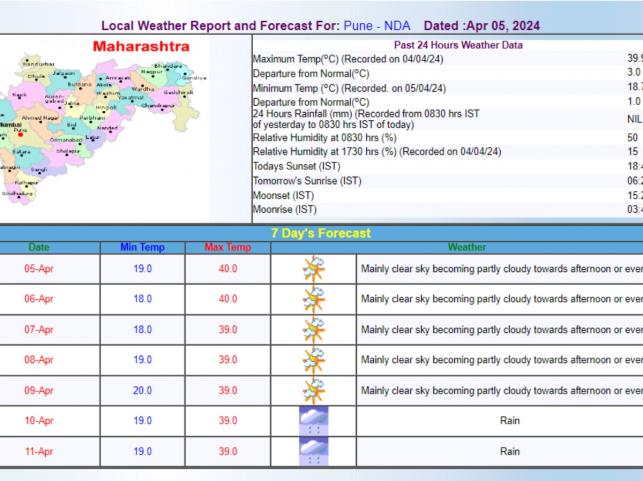Click the Weather column header
This screenshot has height=481, width=643.
click(466, 247)
